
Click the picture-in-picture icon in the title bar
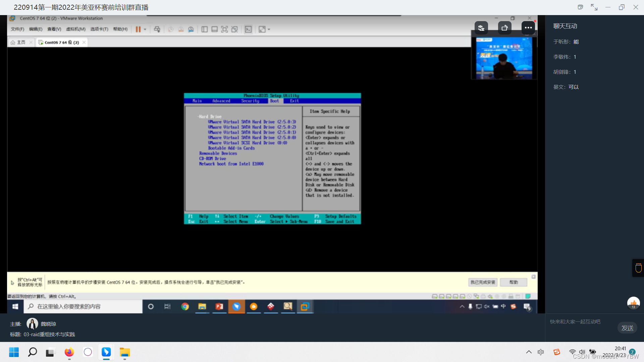(580, 7)
